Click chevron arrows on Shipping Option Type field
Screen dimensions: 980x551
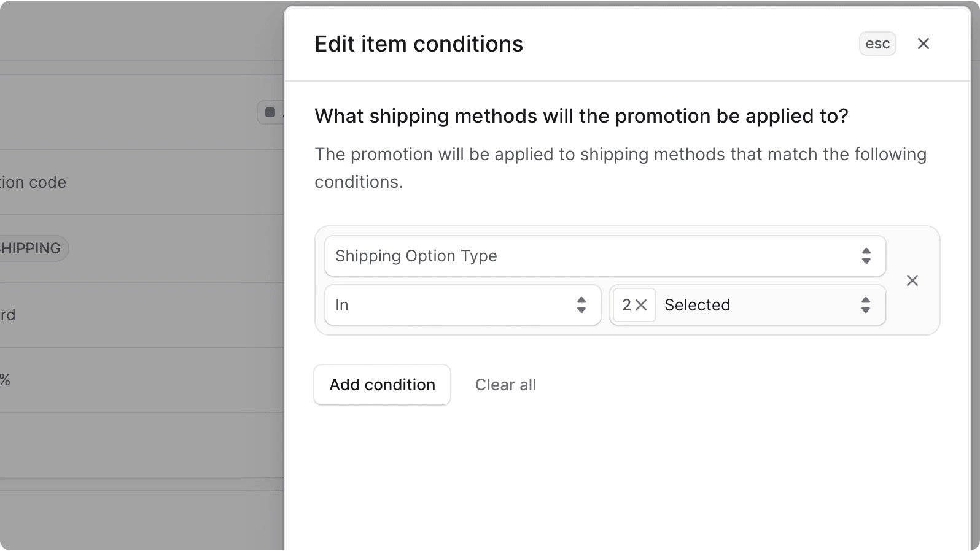click(x=866, y=256)
